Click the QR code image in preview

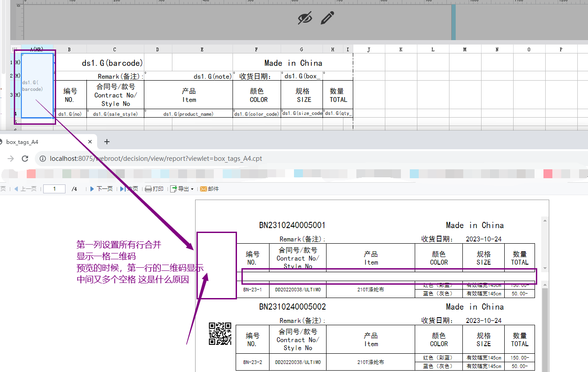pyautogui.click(x=220, y=334)
